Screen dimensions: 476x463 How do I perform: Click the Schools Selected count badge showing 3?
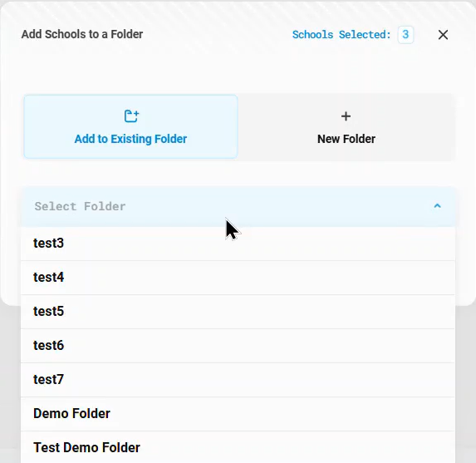405,35
